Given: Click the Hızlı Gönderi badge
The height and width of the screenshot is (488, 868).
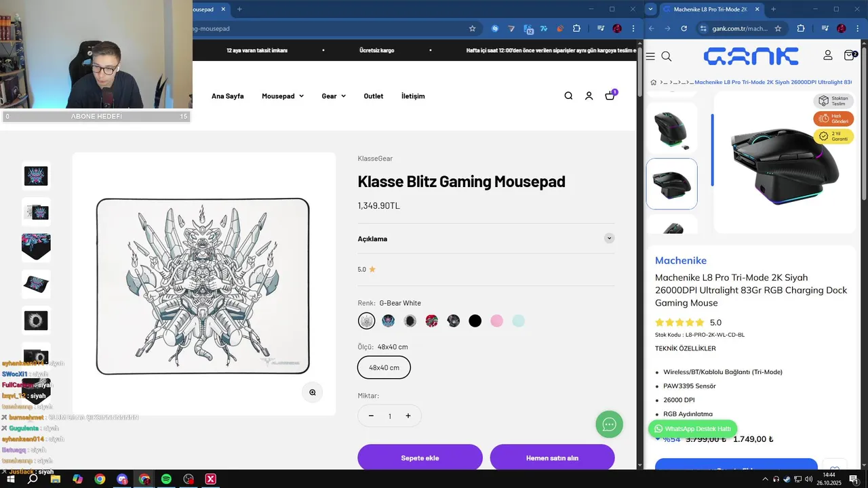Looking at the screenshot, I should (x=833, y=119).
